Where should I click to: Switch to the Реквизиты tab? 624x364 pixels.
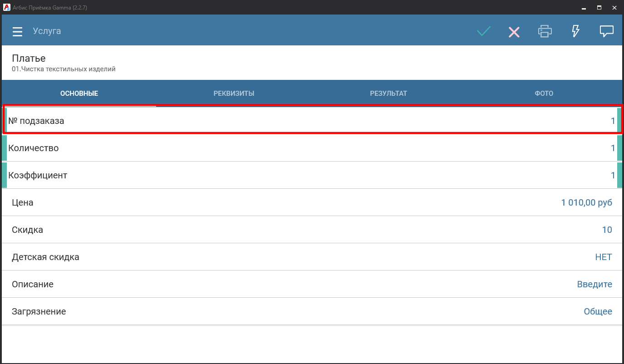234,93
